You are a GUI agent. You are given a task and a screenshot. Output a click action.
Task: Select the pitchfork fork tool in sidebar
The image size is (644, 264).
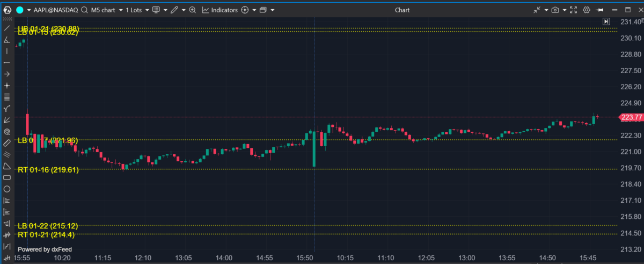[6, 109]
